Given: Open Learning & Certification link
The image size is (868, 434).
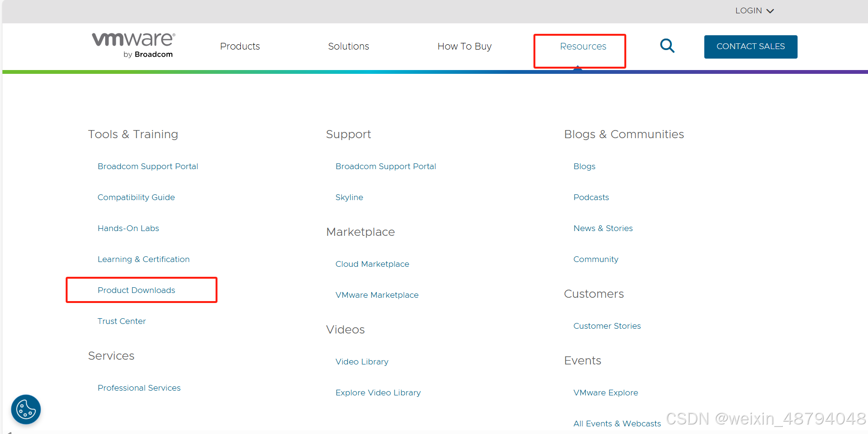Looking at the screenshot, I should [144, 259].
